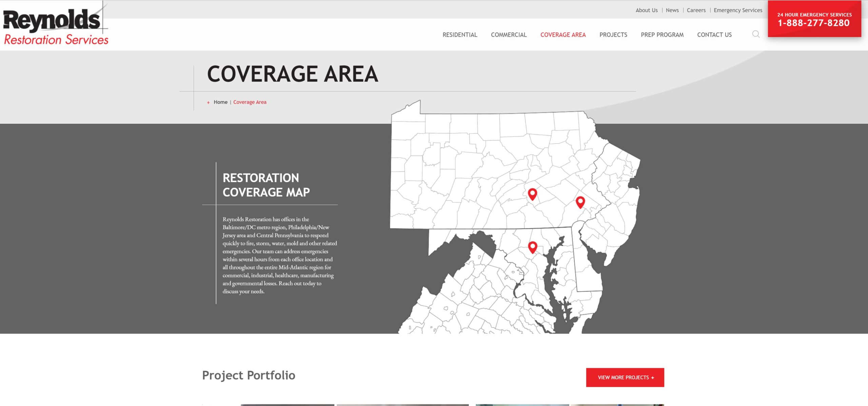Viewport: 868px width, 406px height.
Task: Click the Central Pennsylvania map pin
Action: coord(532,194)
